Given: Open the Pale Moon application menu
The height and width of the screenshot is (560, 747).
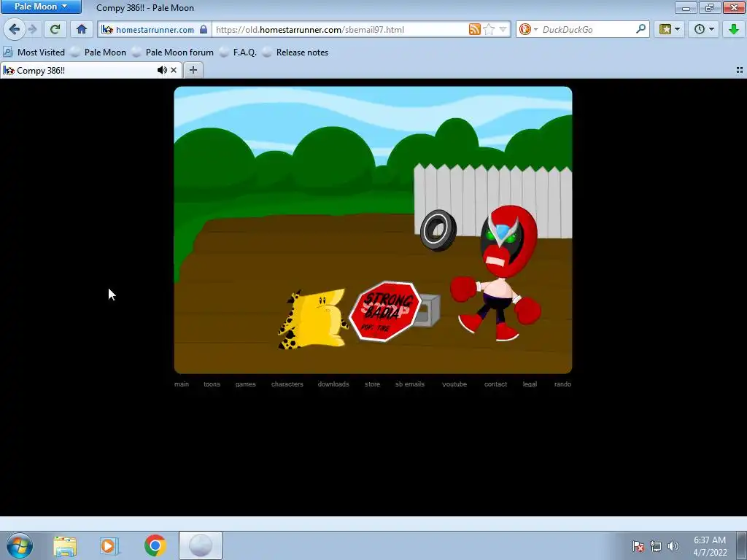Looking at the screenshot, I should (x=41, y=7).
